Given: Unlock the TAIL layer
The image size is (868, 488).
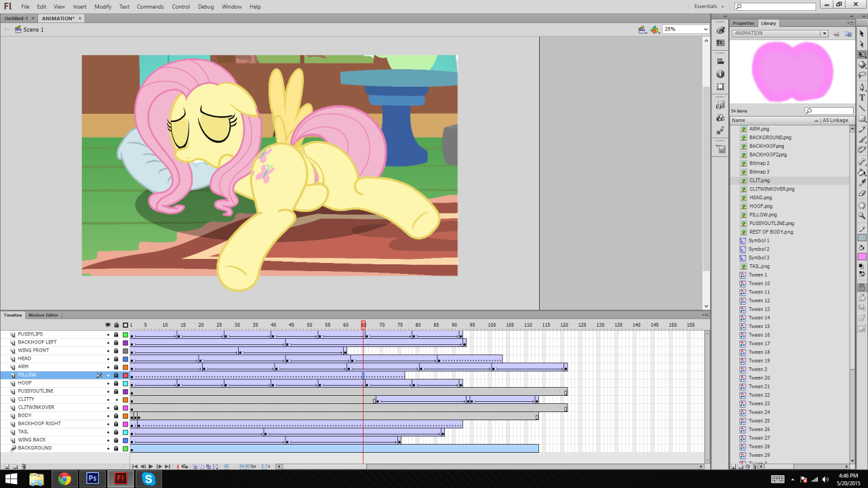Looking at the screenshot, I should [x=116, y=432].
